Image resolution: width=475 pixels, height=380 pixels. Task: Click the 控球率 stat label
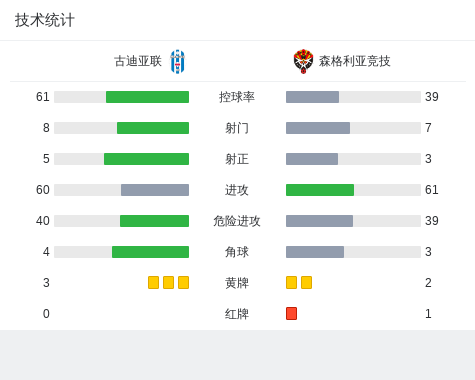coord(237,97)
